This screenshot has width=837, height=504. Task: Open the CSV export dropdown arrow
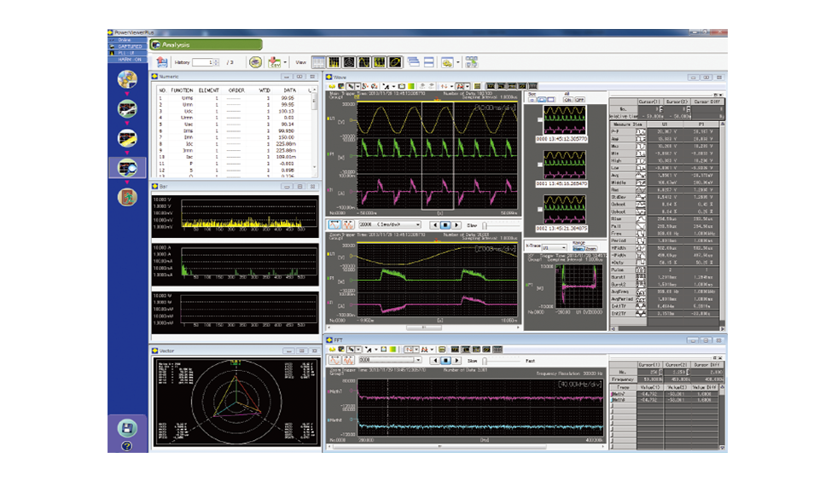(x=285, y=62)
